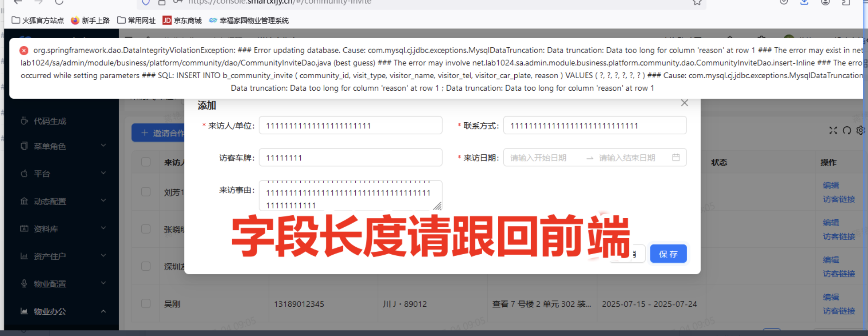This screenshot has width=868, height=336.
Task: Click the icon beside 平台 in sidebar
Action: coord(24,174)
